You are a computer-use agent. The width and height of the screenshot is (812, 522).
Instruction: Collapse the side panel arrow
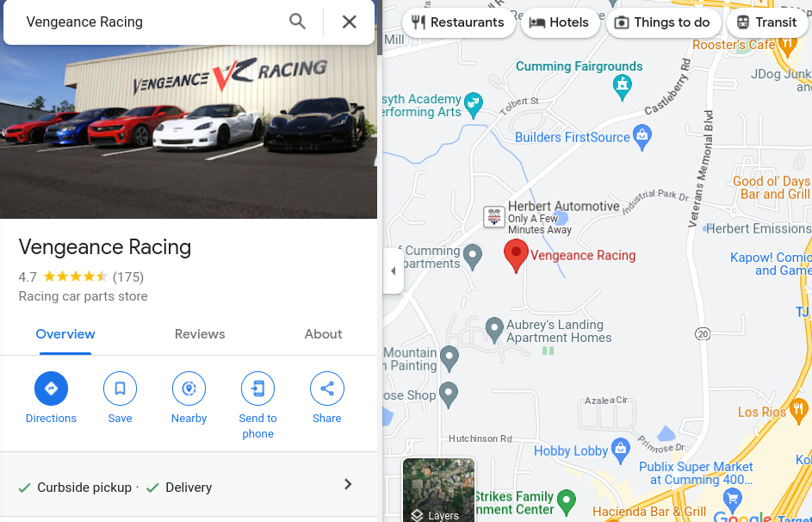(x=393, y=270)
